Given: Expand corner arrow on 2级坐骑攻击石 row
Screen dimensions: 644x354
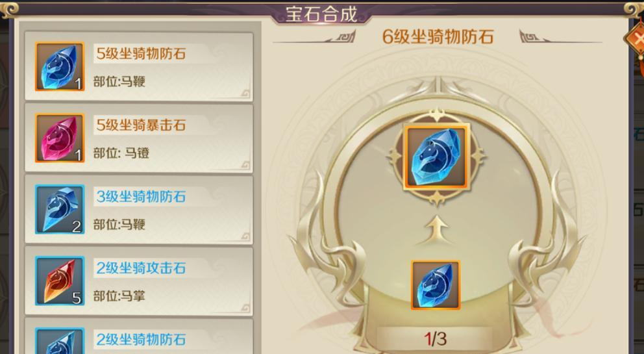Looking at the screenshot, I should [x=245, y=308].
